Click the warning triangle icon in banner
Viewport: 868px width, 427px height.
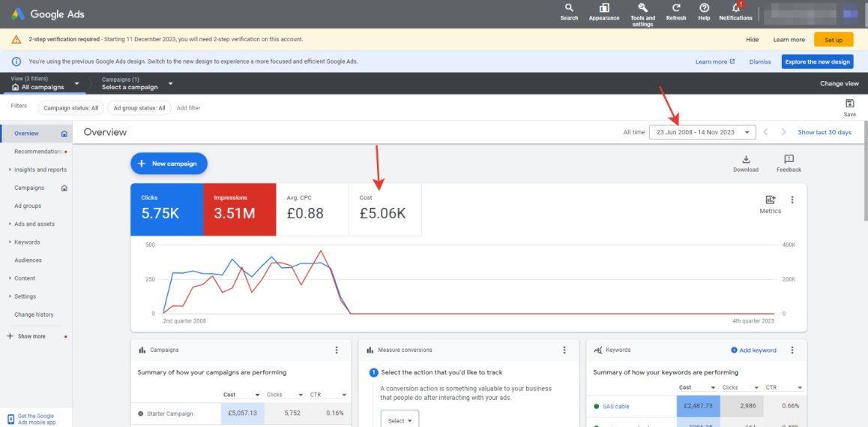tap(16, 39)
